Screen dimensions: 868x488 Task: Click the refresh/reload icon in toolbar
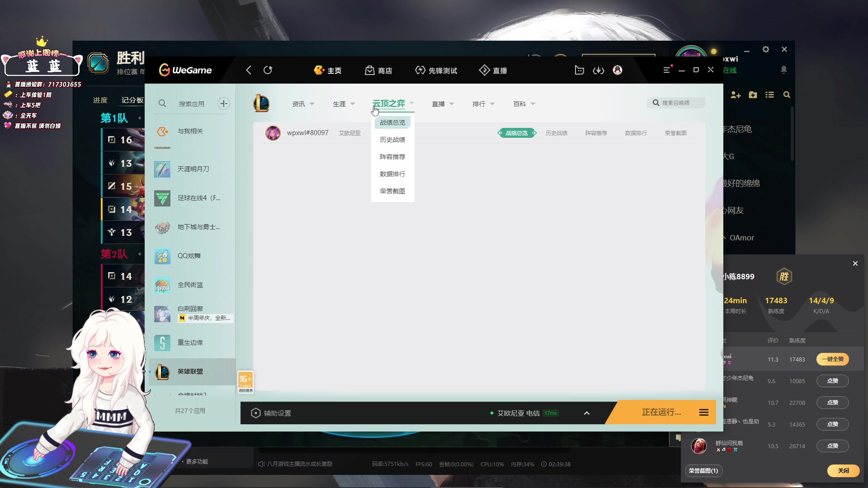pyautogui.click(x=268, y=70)
